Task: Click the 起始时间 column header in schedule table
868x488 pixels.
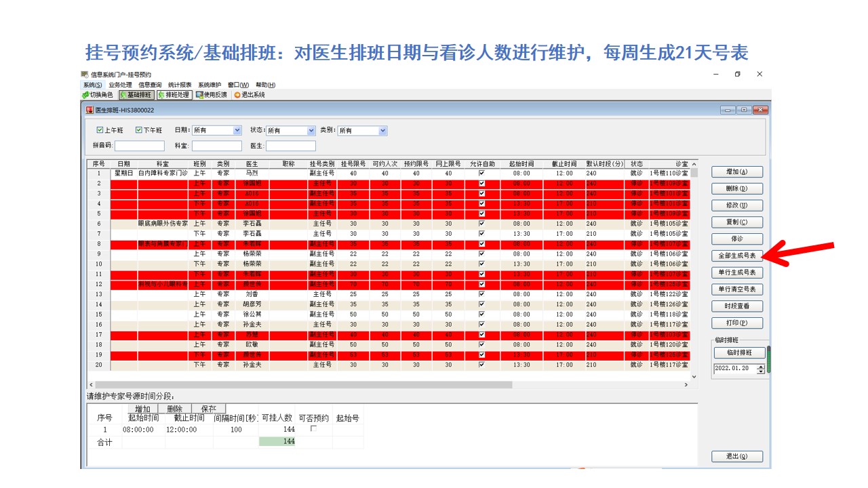Action: point(521,163)
